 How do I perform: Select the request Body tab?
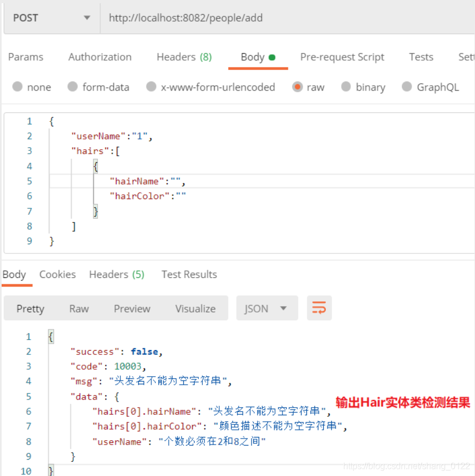pyautogui.click(x=258, y=57)
